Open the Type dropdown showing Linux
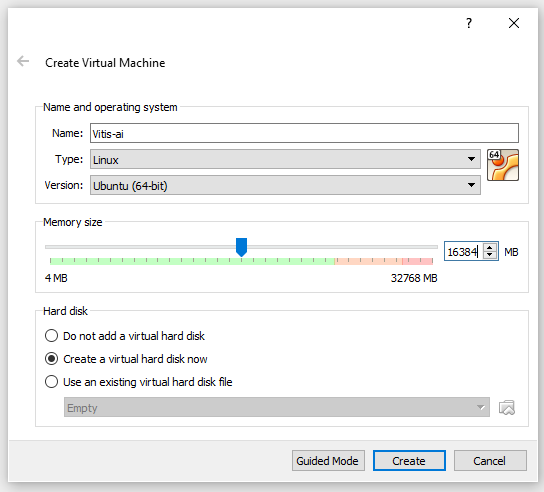544x492 pixels. [285, 159]
